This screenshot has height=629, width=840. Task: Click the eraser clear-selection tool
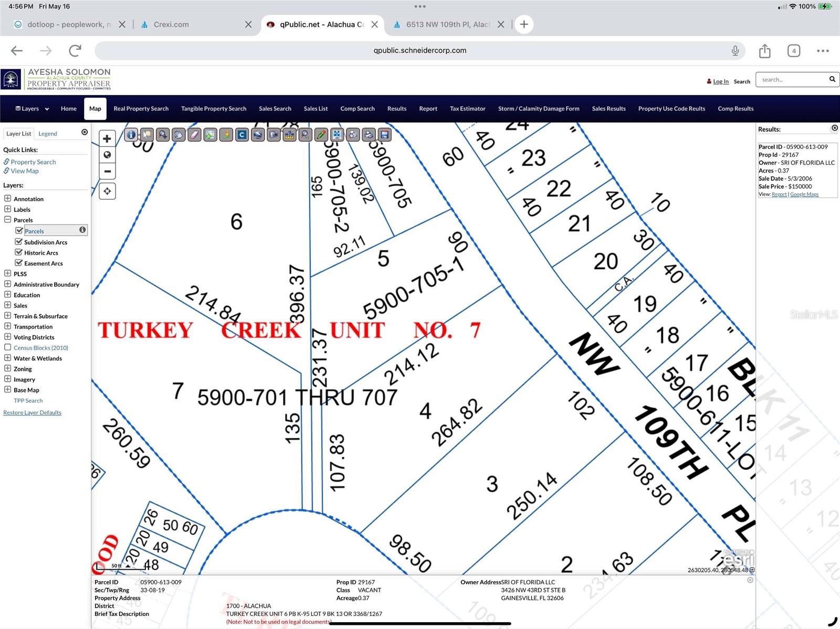pyautogui.click(x=194, y=135)
